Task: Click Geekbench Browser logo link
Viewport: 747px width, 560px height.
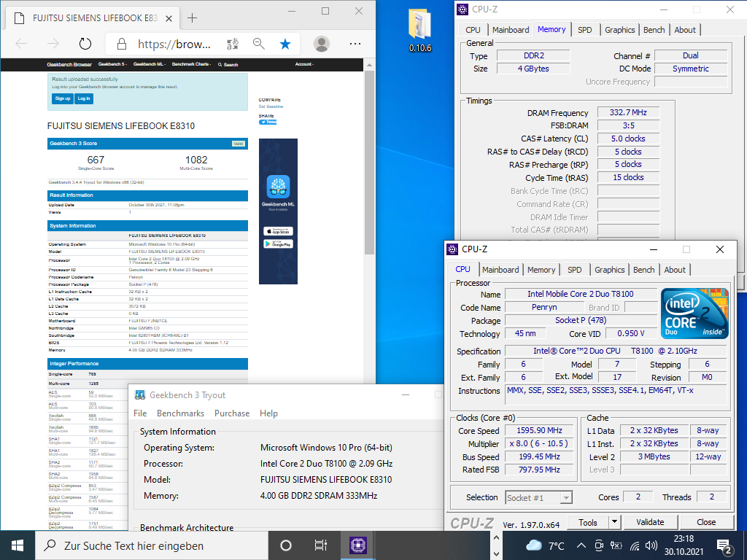Action: coord(69,64)
